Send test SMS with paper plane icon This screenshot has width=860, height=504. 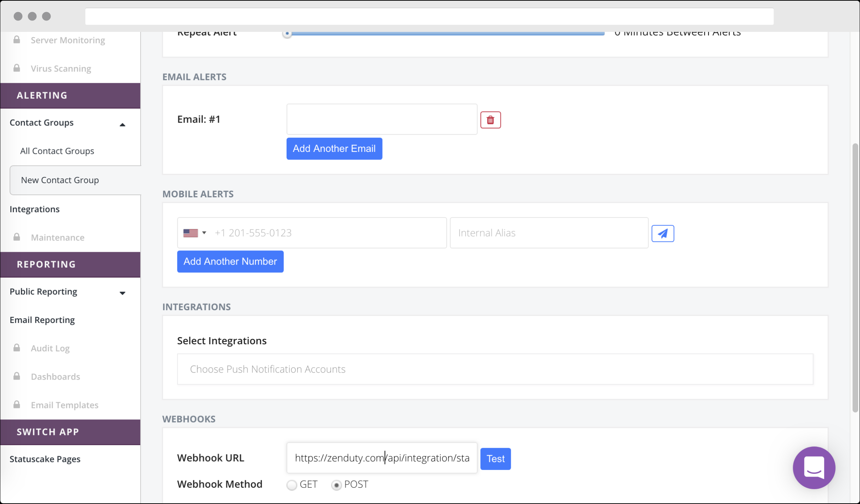click(x=662, y=233)
